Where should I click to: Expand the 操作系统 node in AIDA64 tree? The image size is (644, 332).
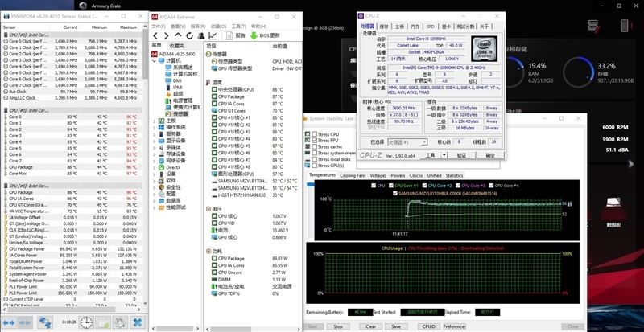click(x=155, y=127)
